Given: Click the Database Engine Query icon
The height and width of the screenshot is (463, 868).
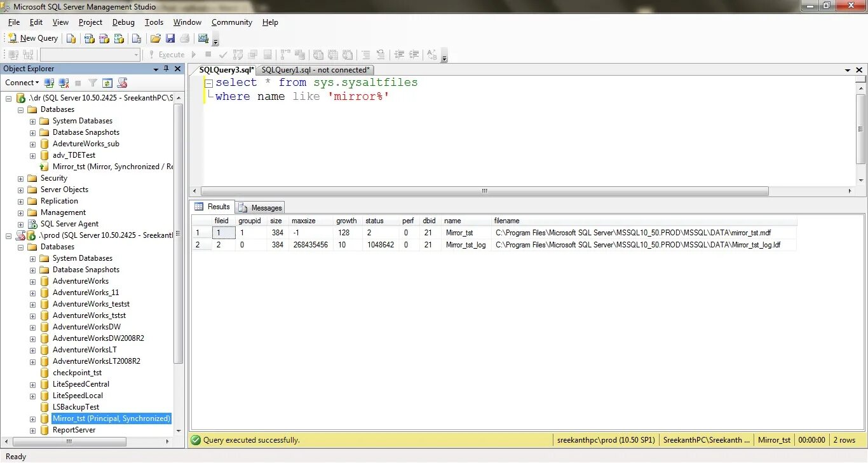Looking at the screenshot, I should point(71,38).
